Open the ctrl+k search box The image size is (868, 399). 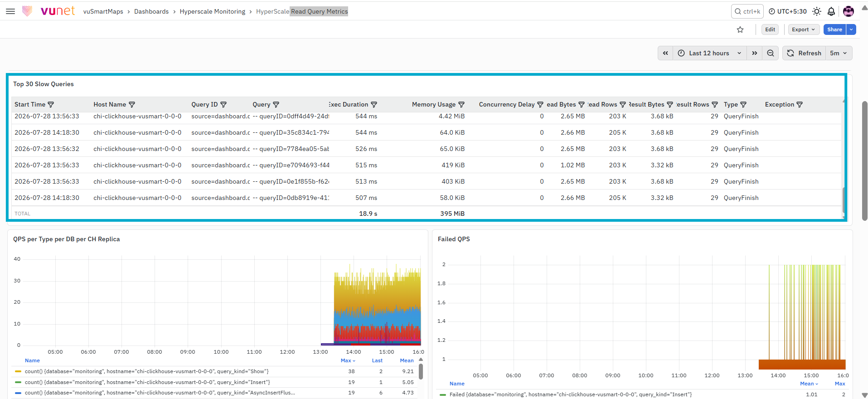click(x=747, y=11)
